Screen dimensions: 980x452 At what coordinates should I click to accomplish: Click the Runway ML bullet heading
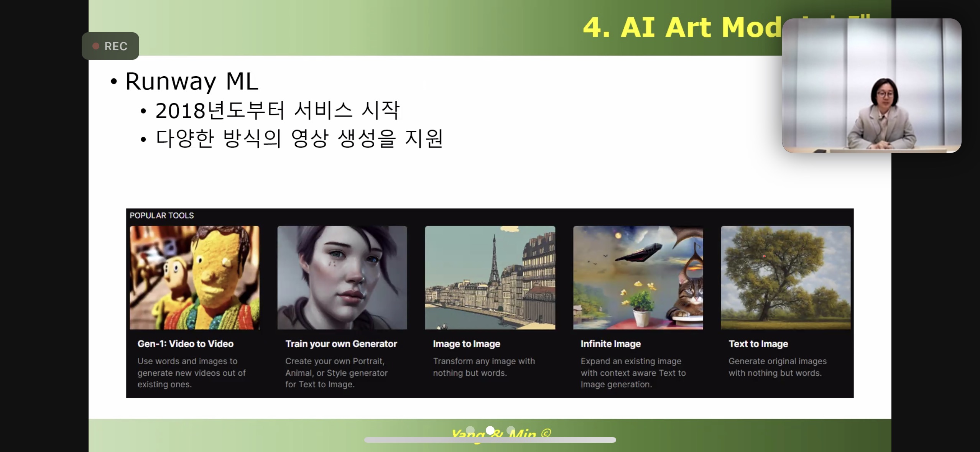pos(192,81)
